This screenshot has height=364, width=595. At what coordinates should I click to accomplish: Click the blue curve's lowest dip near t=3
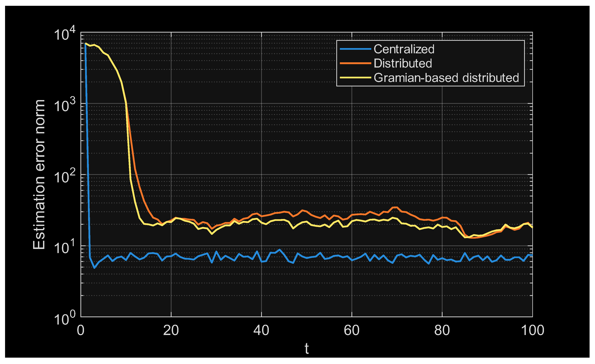point(94,268)
